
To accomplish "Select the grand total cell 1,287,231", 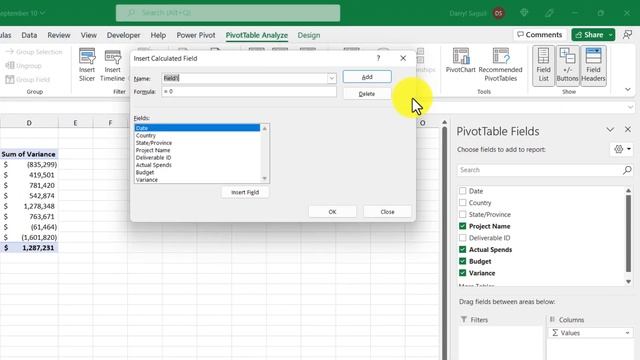I will click(x=29, y=248).
